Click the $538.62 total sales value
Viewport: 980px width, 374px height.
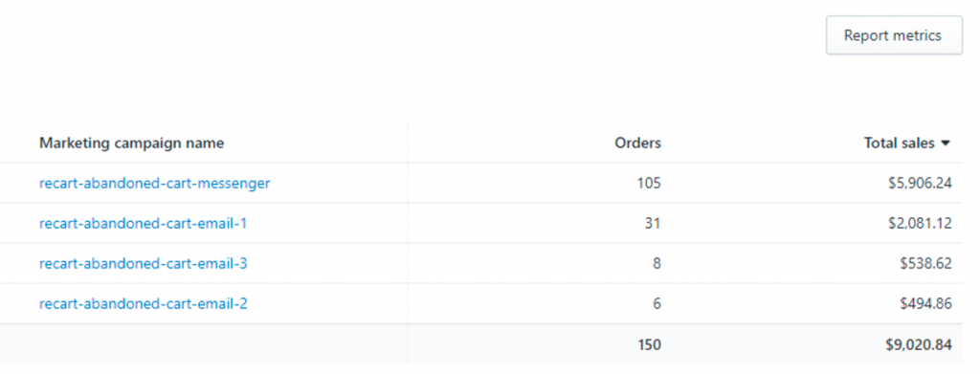click(926, 263)
